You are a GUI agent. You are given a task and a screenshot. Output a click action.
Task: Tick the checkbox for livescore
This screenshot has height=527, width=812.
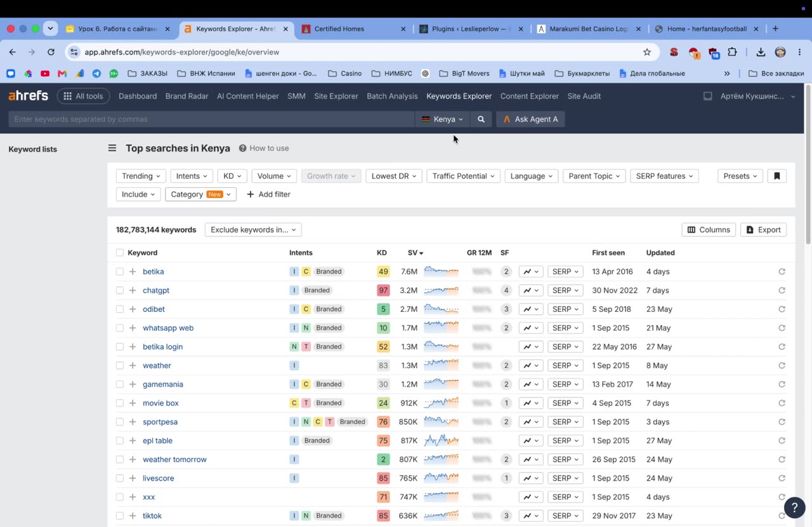pyautogui.click(x=120, y=478)
